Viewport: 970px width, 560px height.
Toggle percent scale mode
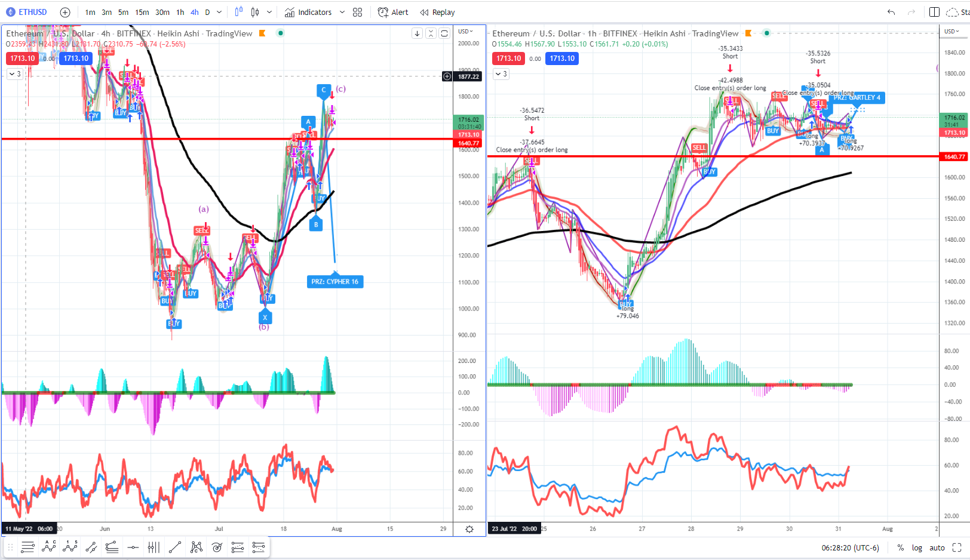coord(901,547)
